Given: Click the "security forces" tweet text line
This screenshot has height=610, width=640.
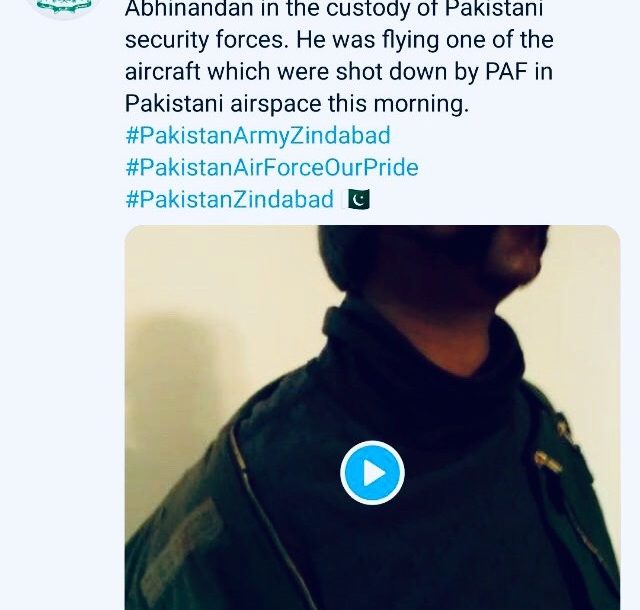Looking at the screenshot, I should (338, 40).
